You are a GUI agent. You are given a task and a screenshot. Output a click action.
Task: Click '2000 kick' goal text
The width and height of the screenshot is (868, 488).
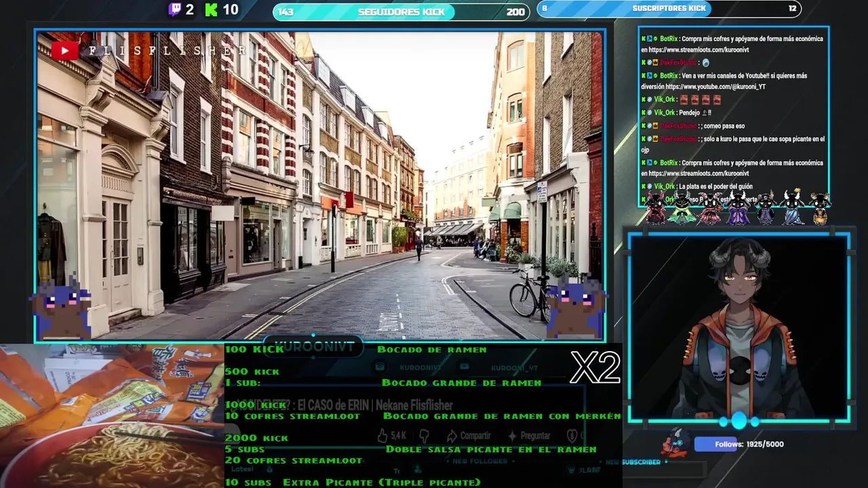(x=257, y=438)
